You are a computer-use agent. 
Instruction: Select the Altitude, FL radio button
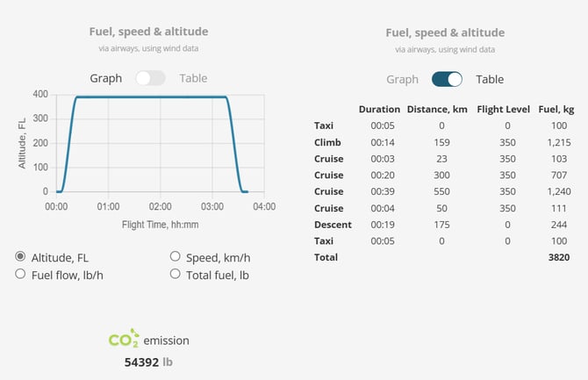point(20,256)
